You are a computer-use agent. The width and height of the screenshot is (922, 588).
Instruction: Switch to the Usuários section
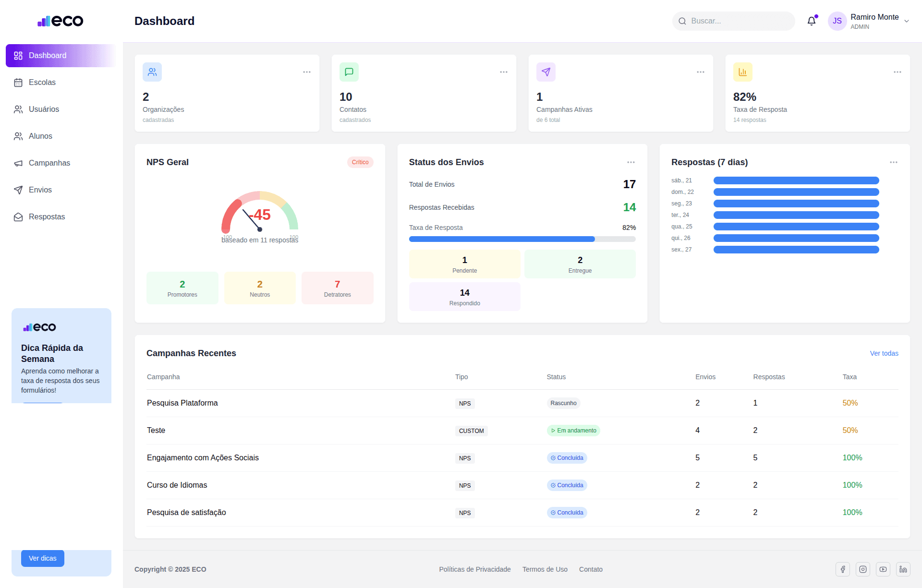44,109
